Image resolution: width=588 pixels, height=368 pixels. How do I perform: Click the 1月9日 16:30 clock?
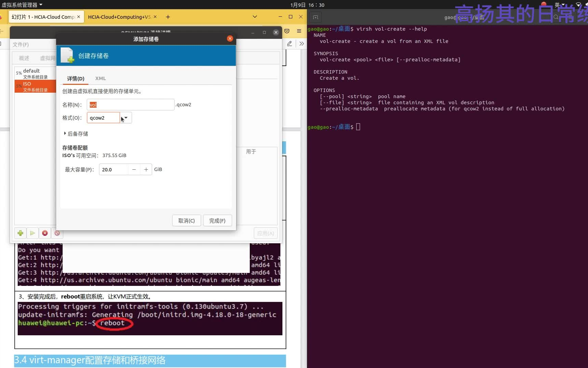point(307,5)
